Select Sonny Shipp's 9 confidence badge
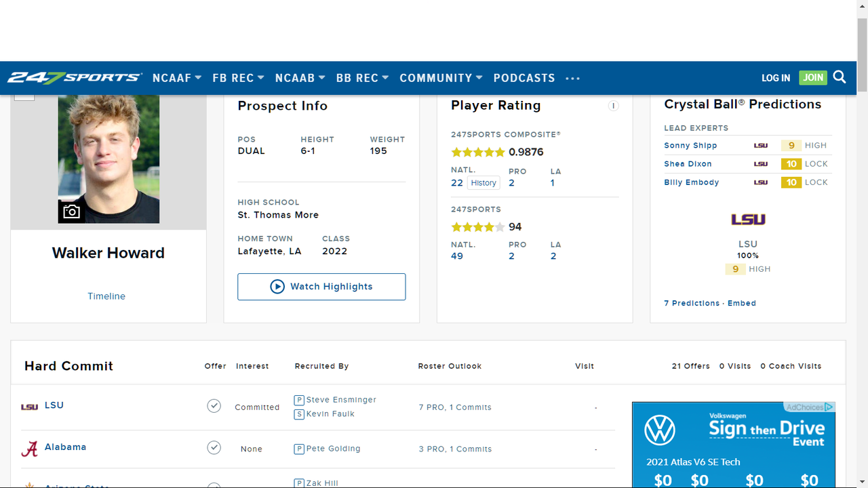 click(791, 146)
